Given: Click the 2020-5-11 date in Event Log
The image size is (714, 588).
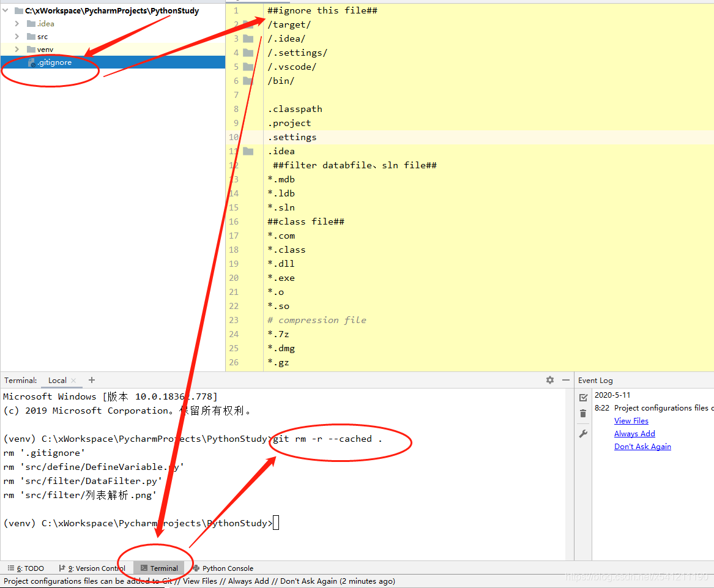Looking at the screenshot, I should (x=612, y=395).
